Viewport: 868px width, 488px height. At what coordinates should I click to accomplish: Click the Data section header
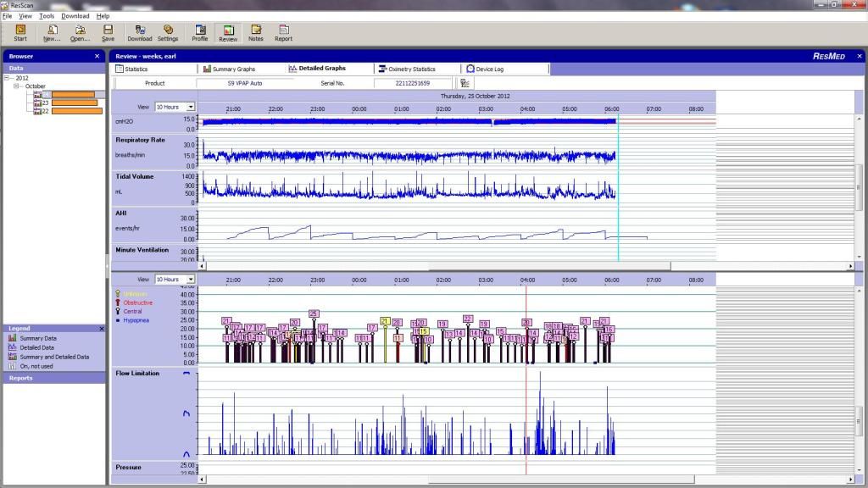pyautogui.click(x=54, y=68)
